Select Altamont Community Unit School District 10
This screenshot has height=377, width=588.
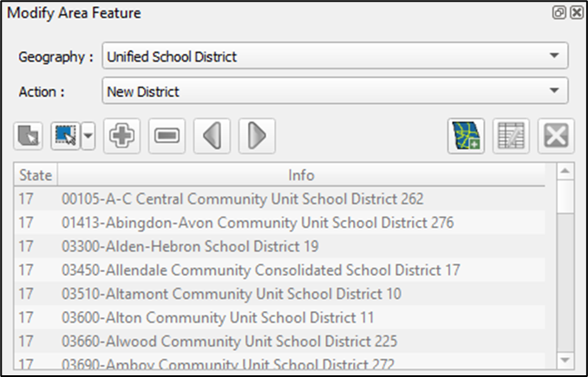click(232, 294)
